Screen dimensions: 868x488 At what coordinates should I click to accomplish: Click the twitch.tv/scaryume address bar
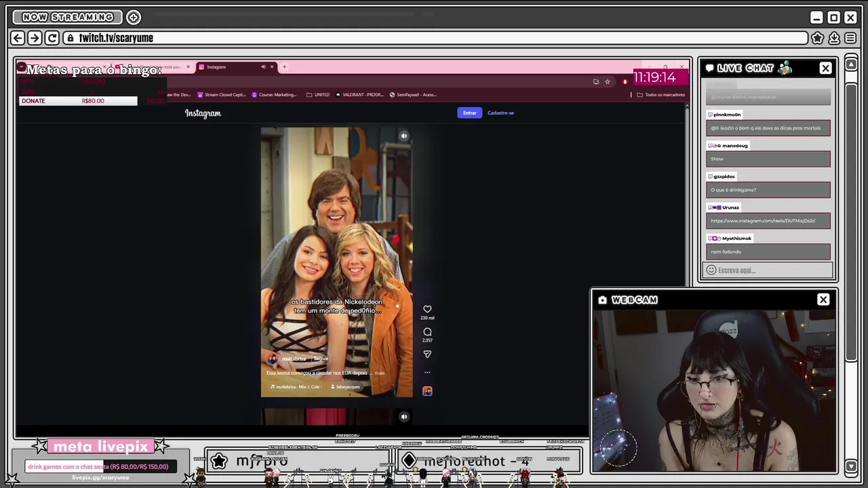pos(435,38)
